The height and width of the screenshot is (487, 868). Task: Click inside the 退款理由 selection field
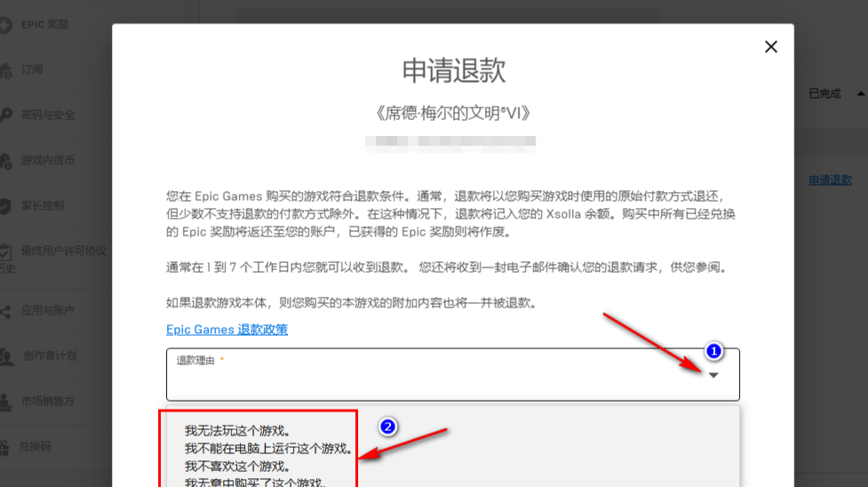click(453, 374)
